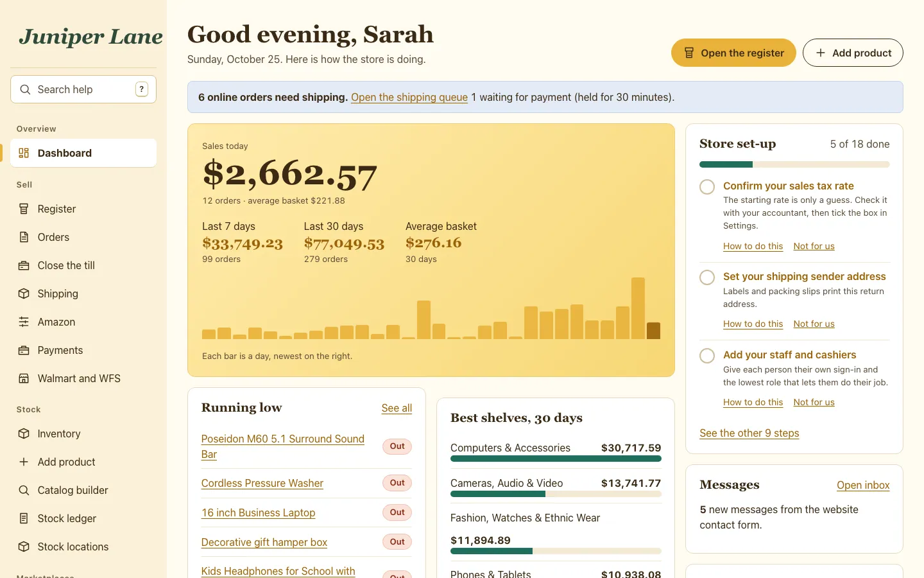Viewport: 924px width, 578px height.
Task: Click the Catalog builder magnifier icon
Action: click(24, 490)
